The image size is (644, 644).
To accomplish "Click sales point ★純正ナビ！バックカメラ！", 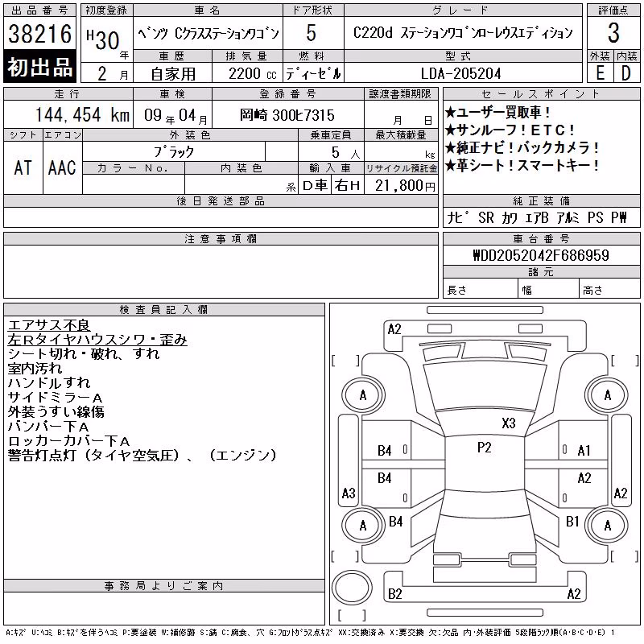I will click(x=522, y=147).
